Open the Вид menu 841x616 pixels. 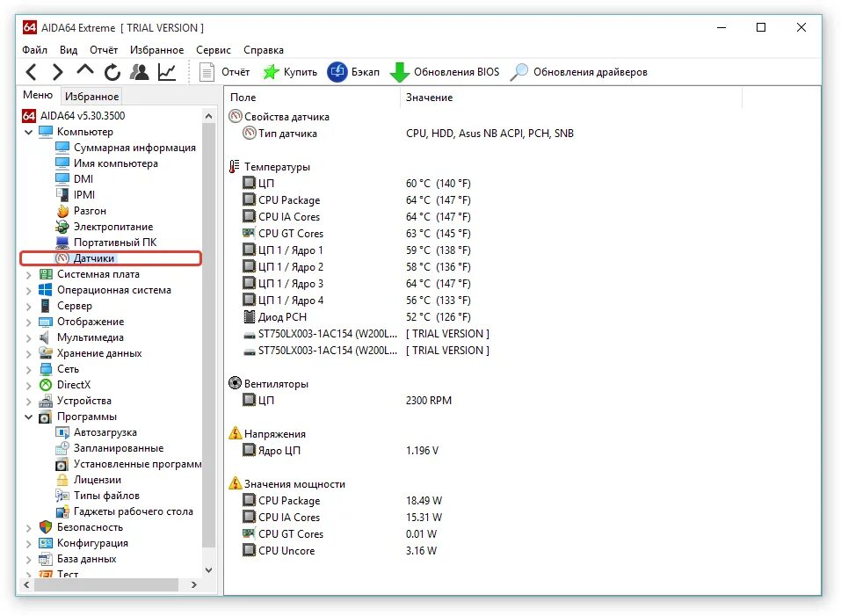point(69,50)
